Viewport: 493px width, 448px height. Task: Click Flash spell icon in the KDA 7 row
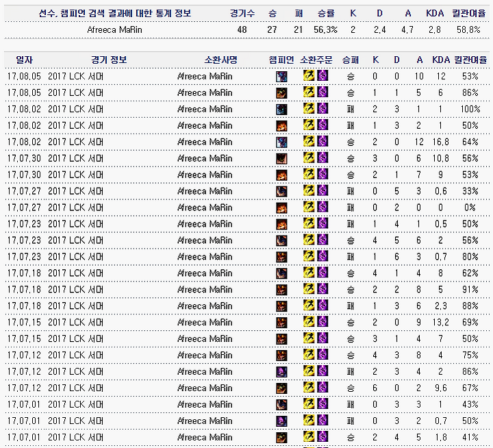(x=309, y=338)
